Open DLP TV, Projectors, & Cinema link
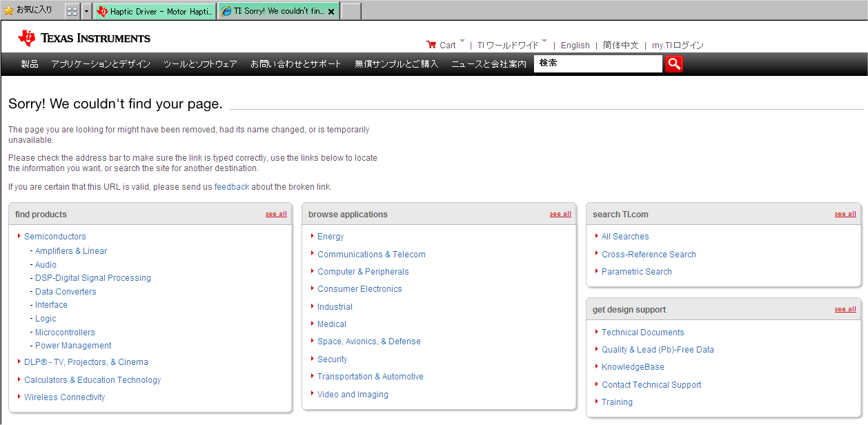The image size is (868, 425). coord(86,362)
